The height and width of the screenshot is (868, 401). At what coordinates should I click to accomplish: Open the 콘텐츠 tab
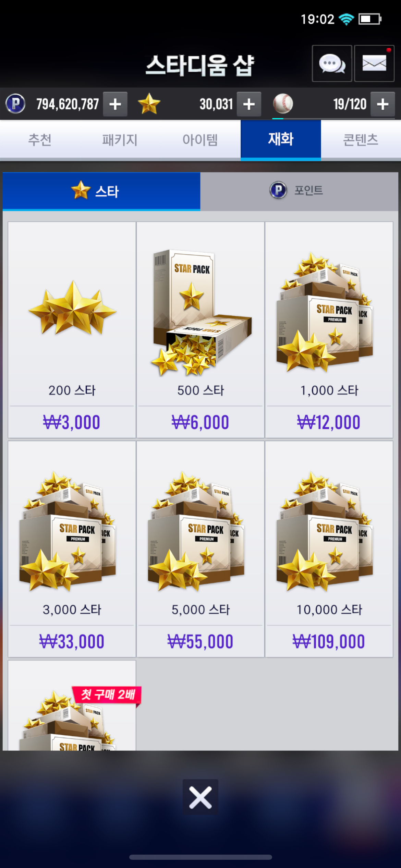(361, 140)
